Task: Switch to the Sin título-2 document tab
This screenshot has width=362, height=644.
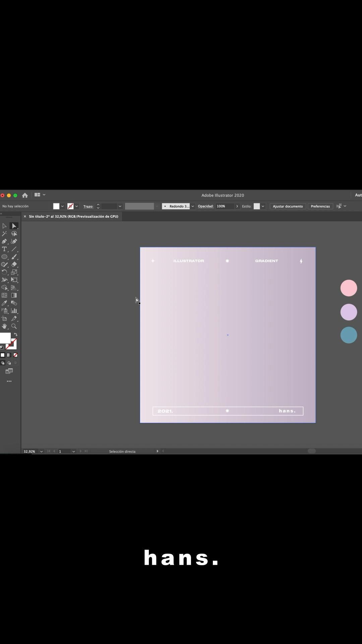Action: (x=73, y=217)
